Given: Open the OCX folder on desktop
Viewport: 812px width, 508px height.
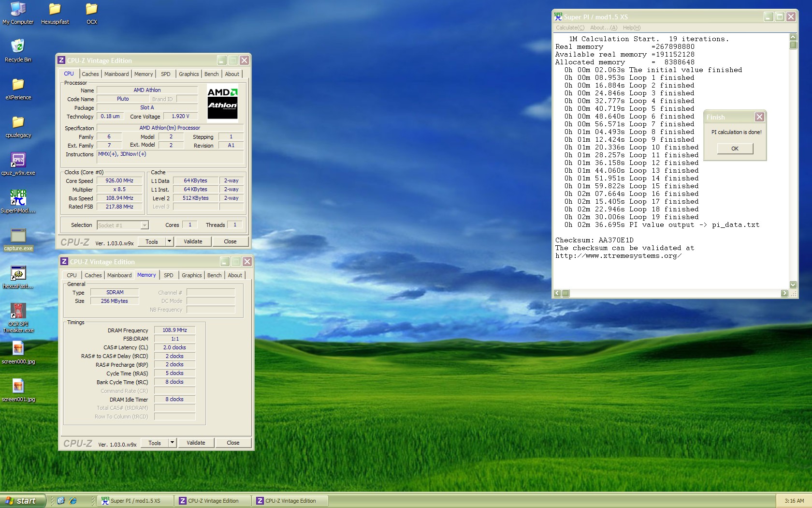Looking at the screenshot, I should click(x=91, y=13).
